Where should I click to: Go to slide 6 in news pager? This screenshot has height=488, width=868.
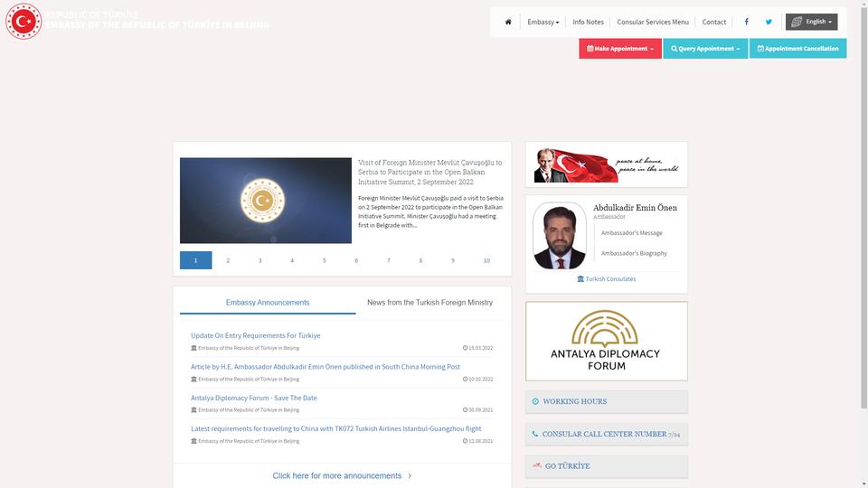pyautogui.click(x=356, y=260)
